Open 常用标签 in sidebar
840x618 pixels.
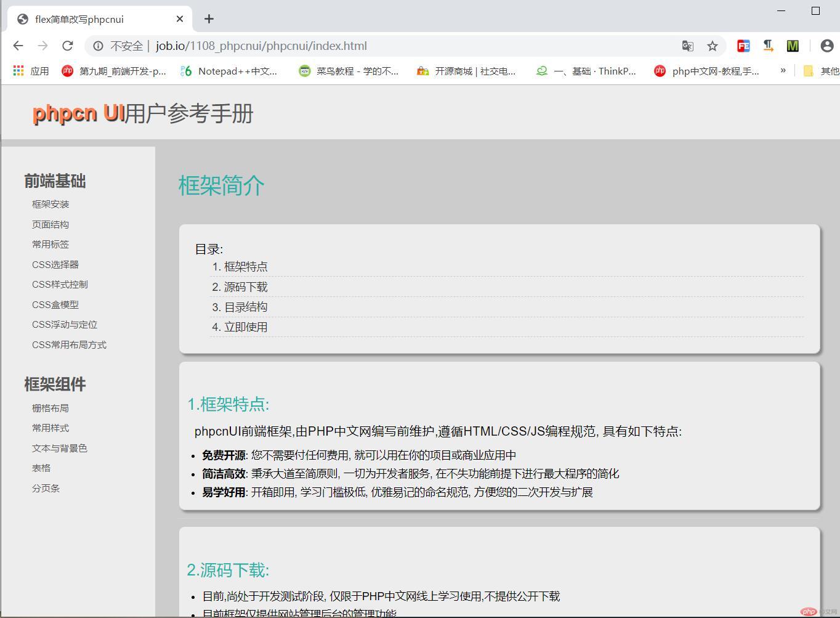pyautogui.click(x=50, y=244)
